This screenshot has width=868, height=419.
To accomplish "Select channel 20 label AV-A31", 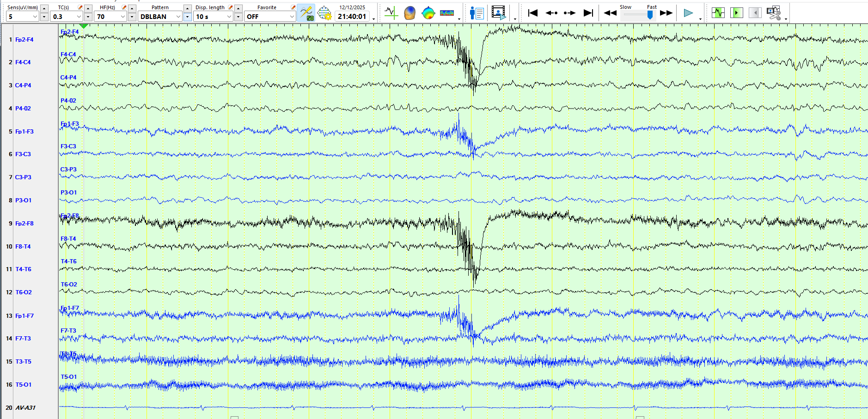I will tap(25, 408).
